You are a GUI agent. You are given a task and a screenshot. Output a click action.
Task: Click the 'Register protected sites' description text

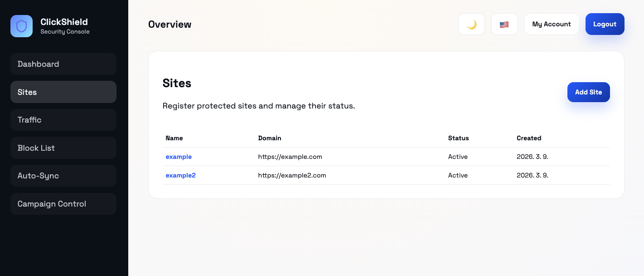click(259, 106)
